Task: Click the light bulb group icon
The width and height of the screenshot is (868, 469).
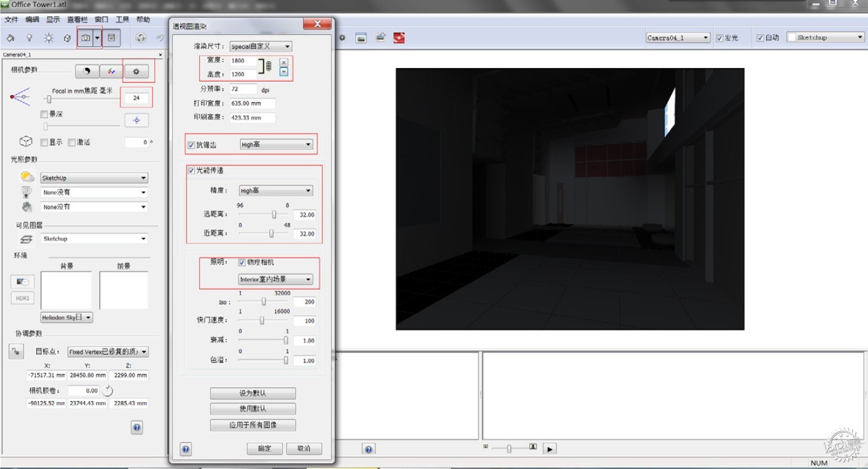Action: [x=27, y=192]
